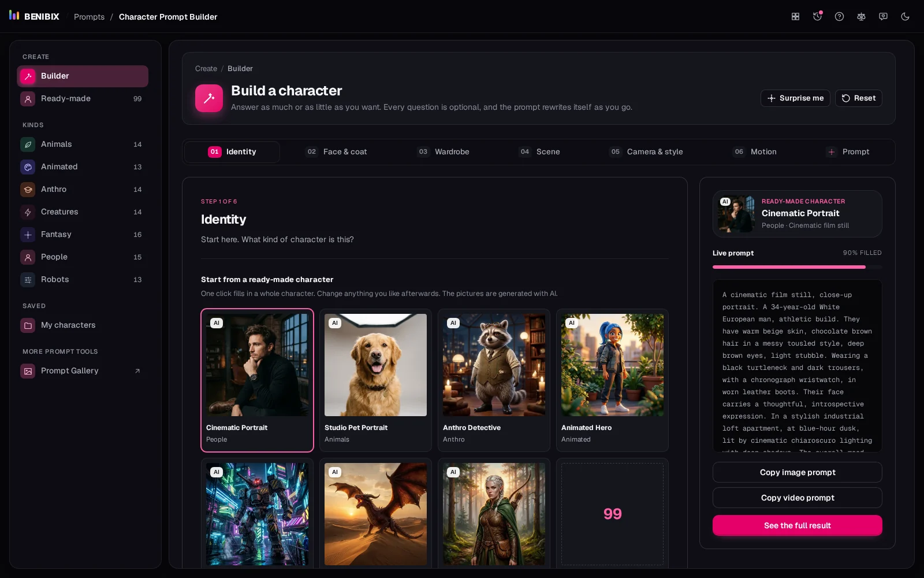
Task: Click the BENIBIX logo
Action: pyautogui.click(x=34, y=16)
